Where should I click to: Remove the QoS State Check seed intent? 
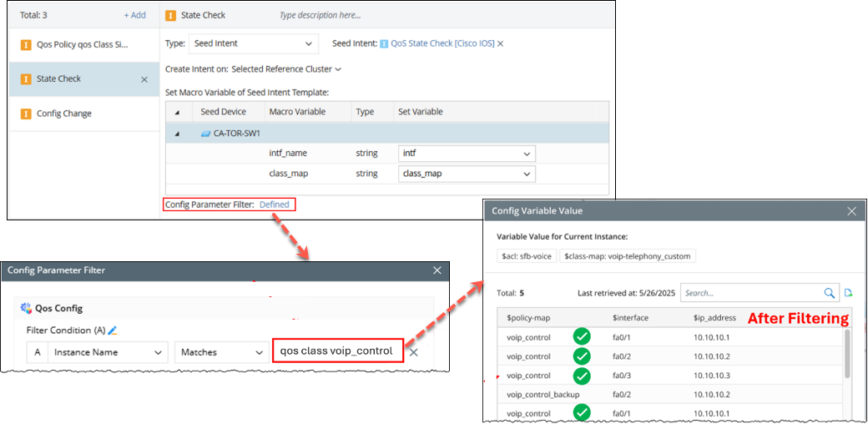(500, 43)
